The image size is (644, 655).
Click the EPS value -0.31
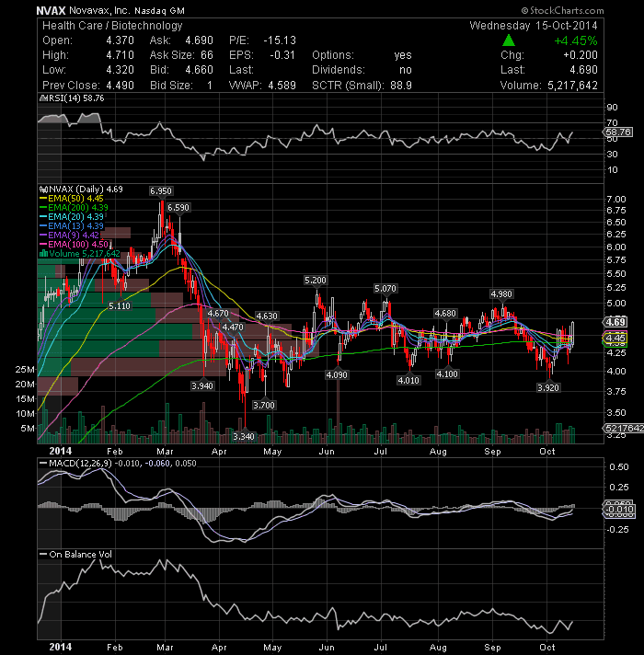click(x=282, y=55)
